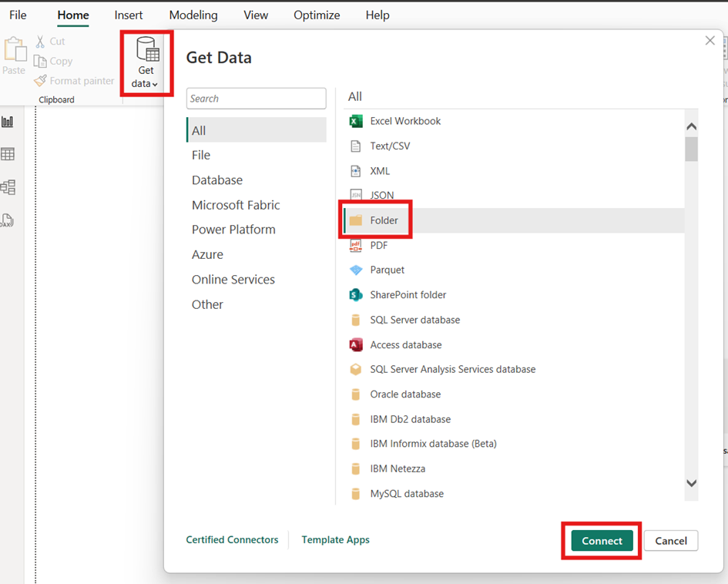Switch to the Insert ribbon tab
Image resolution: width=728 pixels, height=584 pixels.
coord(129,15)
